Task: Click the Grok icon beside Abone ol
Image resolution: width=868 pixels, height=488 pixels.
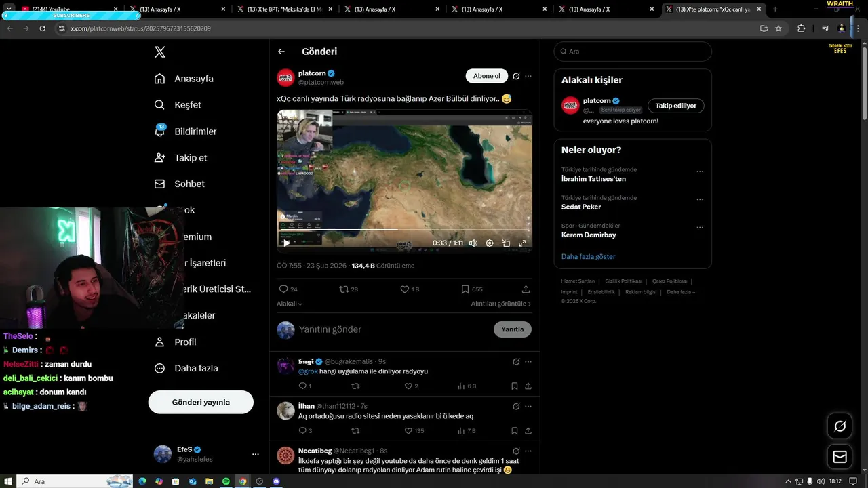Action: click(x=516, y=76)
